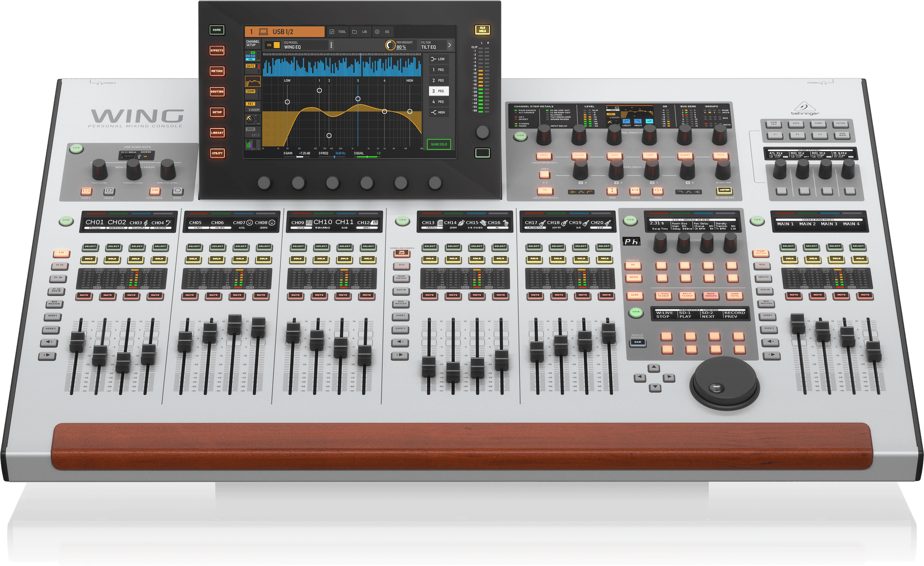Open the three-dot menu beside WING EQ
Viewport: 924px width, 566px height.
(331, 45)
